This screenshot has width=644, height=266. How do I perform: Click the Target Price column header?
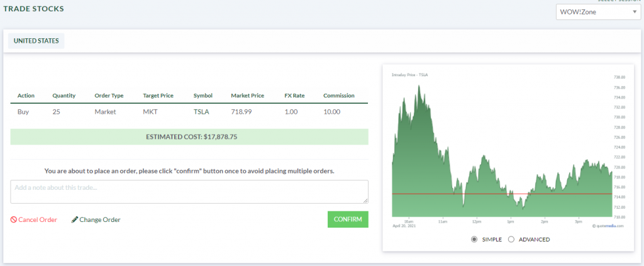coord(158,95)
